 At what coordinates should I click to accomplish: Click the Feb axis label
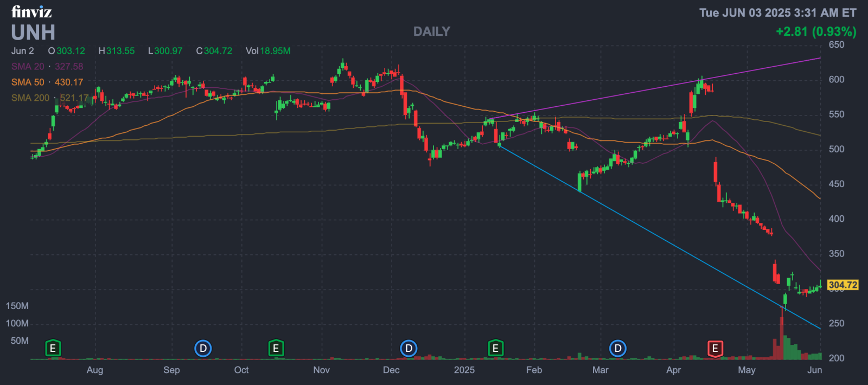534,370
